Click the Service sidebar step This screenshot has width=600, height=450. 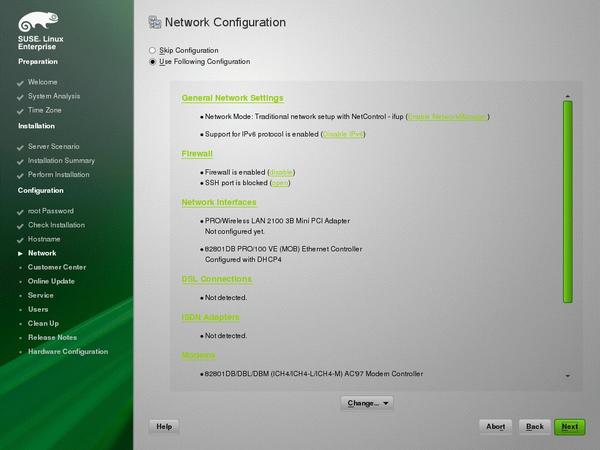click(x=41, y=295)
